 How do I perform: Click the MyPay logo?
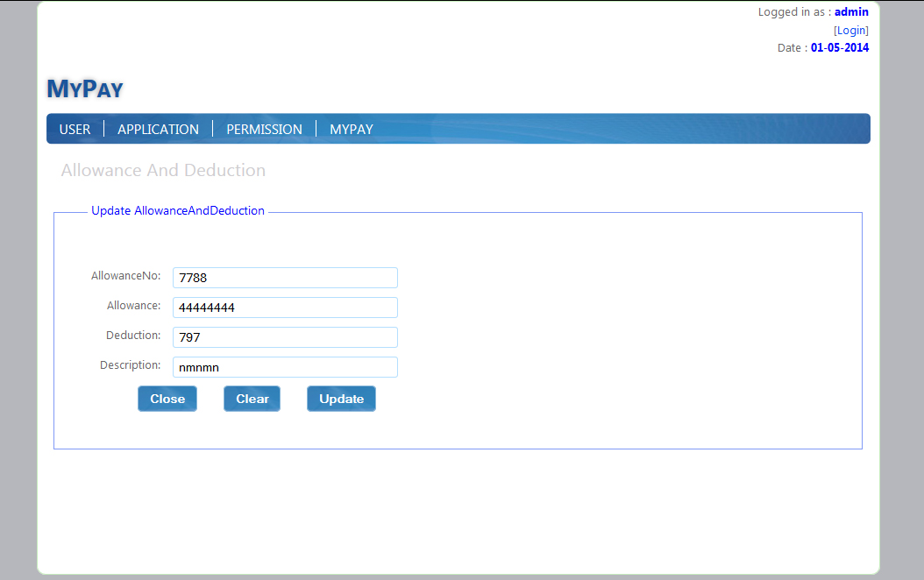coord(85,88)
